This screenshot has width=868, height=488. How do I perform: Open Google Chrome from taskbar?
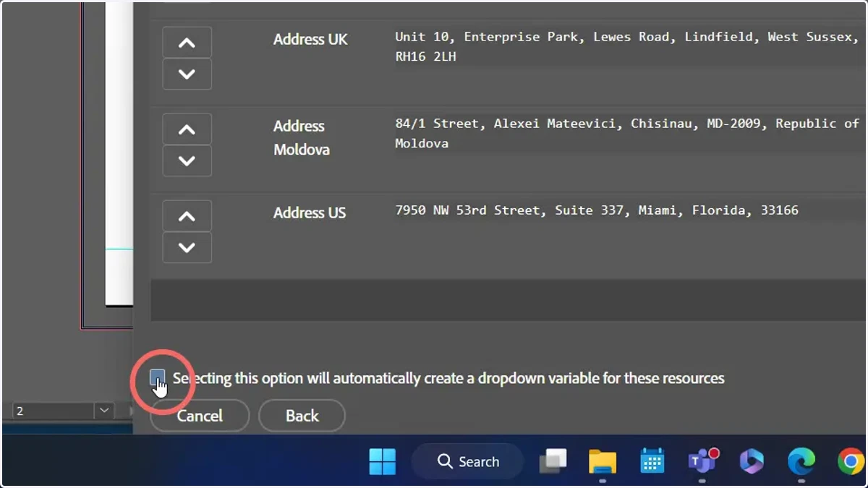point(851,461)
